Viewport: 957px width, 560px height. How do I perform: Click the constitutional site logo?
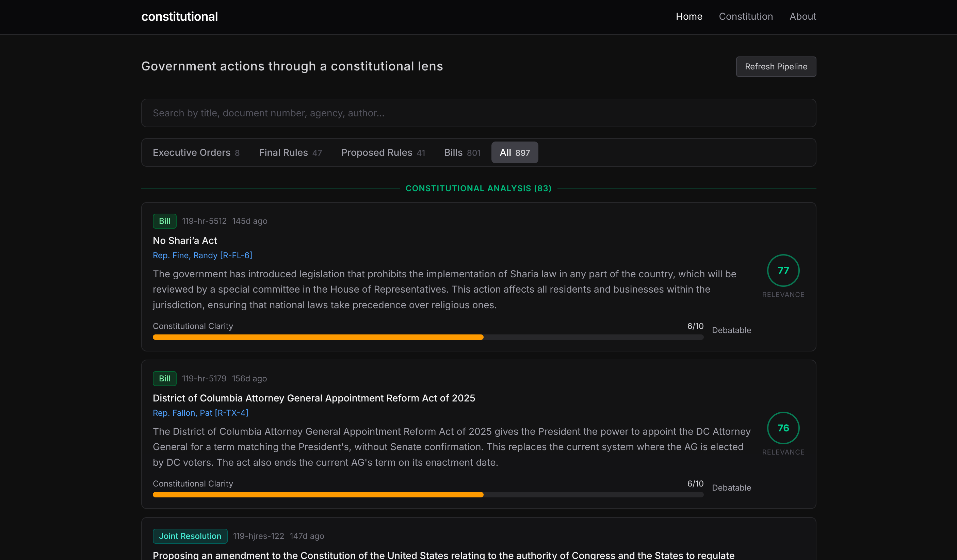click(x=179, y=16)
